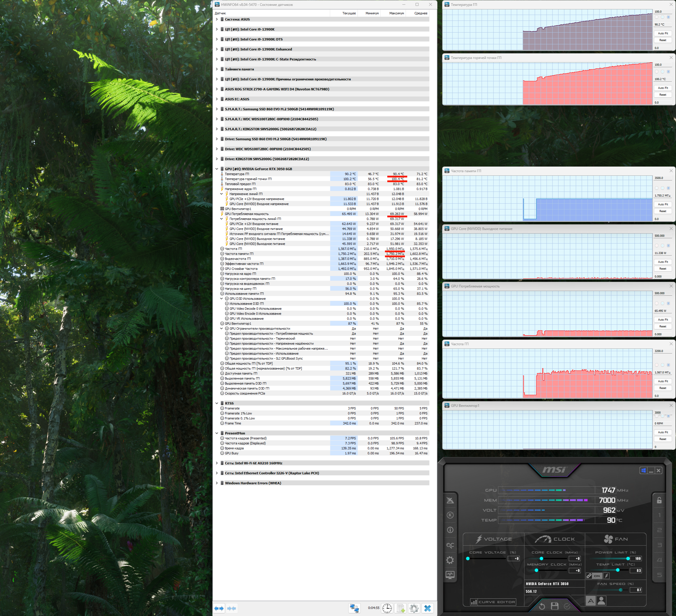
Task: Toggle user-defined fan control person icon
Action: point(601,601)
